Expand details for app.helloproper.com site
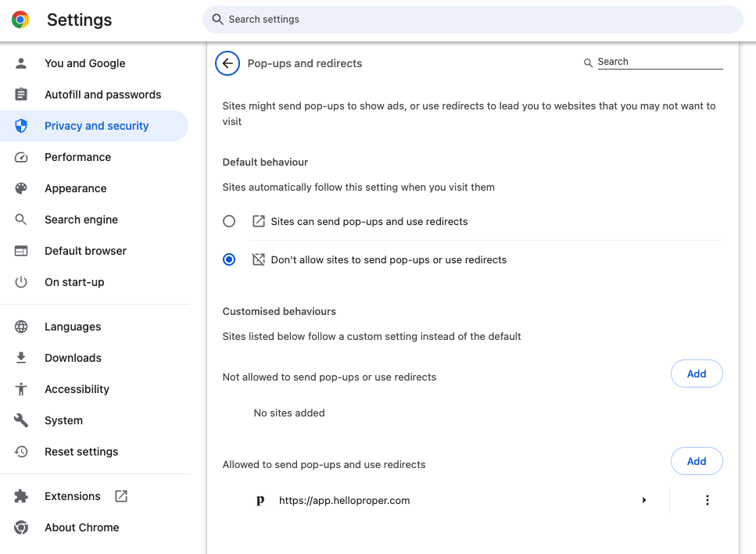Image resolution: width=756 pixels, height=554 pixels. [644, 500]
